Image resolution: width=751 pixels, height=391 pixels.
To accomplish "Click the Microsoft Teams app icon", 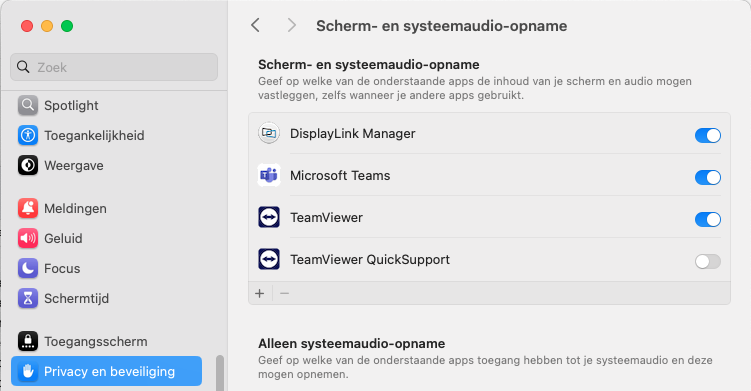I will click(269, 175).
